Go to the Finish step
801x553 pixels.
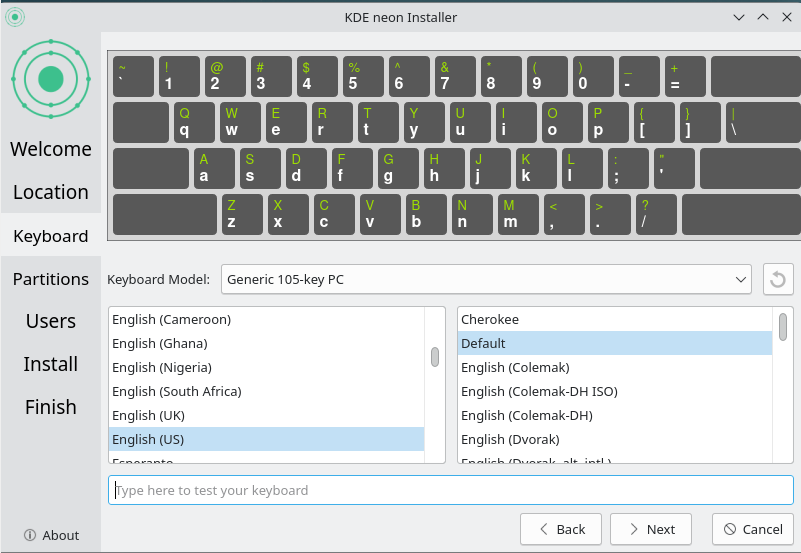click(x=51, y=407)
